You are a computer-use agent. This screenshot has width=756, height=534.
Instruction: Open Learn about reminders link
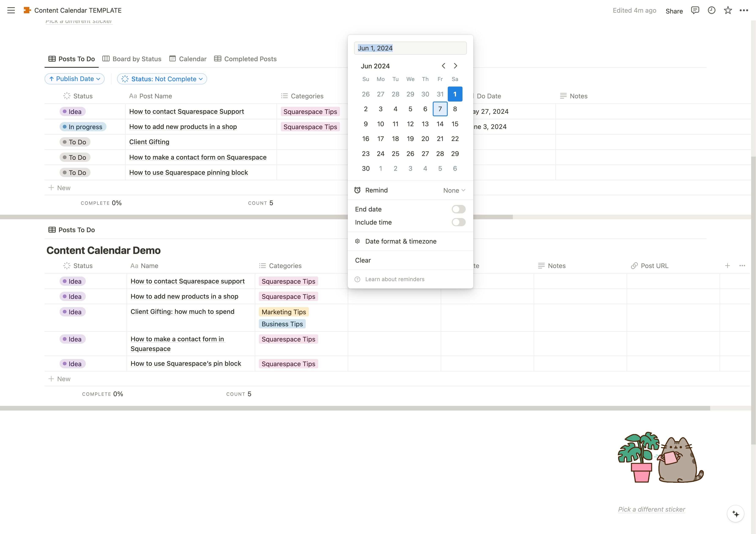(x=394, y=279)
